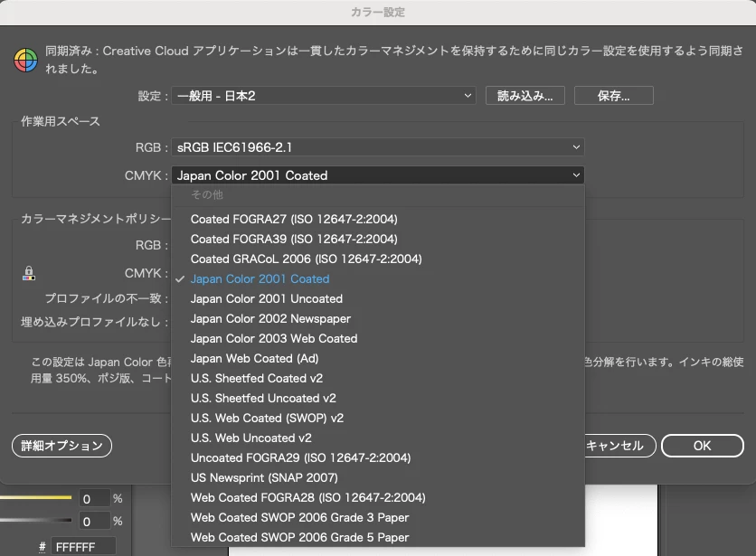
Task: Click the カラーマネジメントポリシー section label
Action: tap(96, 219)
